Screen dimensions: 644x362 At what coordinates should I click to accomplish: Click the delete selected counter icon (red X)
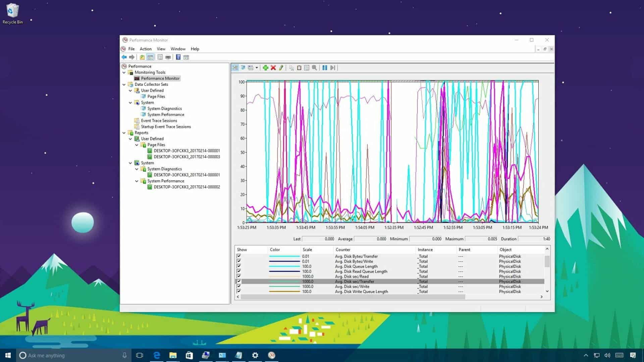(273, 67)
